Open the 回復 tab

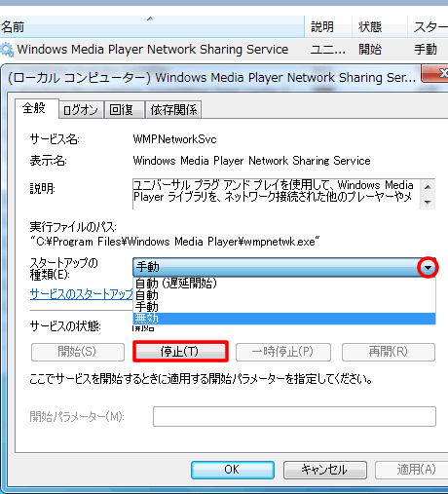coord(124,110)
